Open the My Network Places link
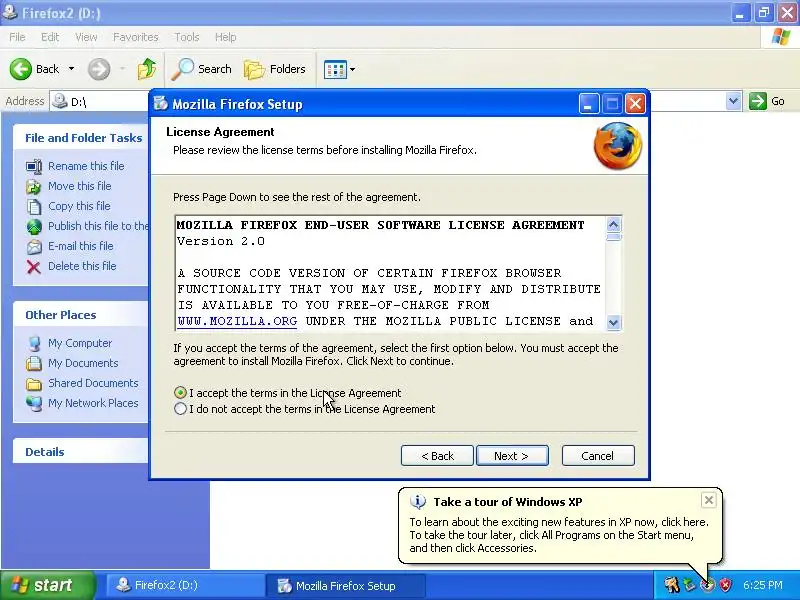Viewport: 800px width, 600px height. 93,403
